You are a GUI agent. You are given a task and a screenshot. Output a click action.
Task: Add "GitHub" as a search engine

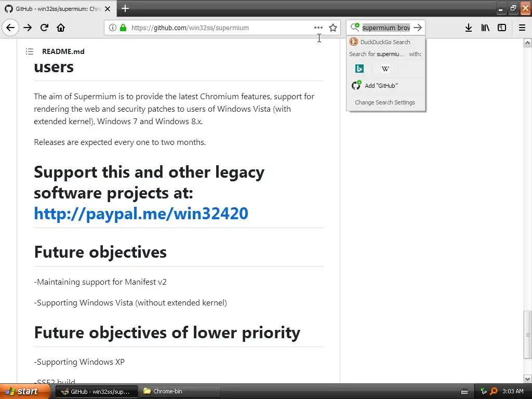click(385, 86)
